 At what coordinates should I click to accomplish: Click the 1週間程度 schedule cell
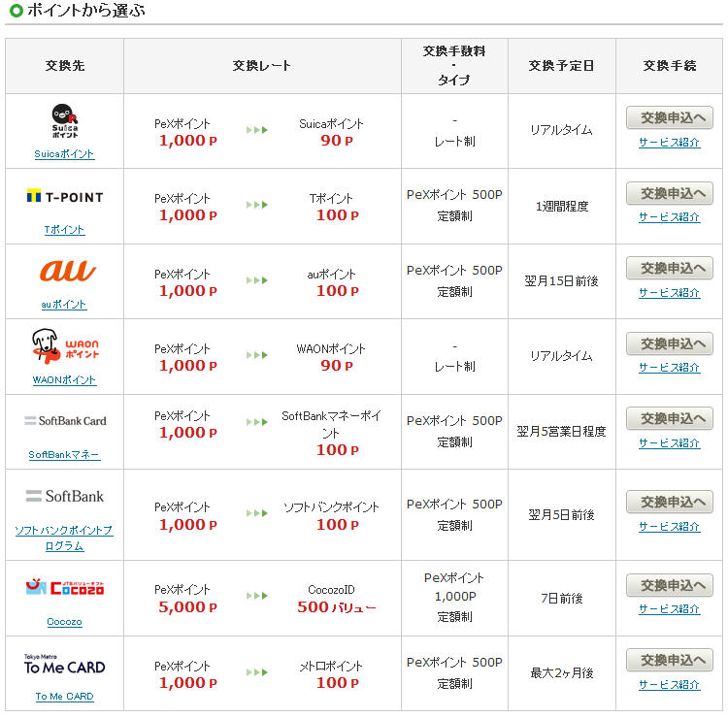(x=562, y=206)
